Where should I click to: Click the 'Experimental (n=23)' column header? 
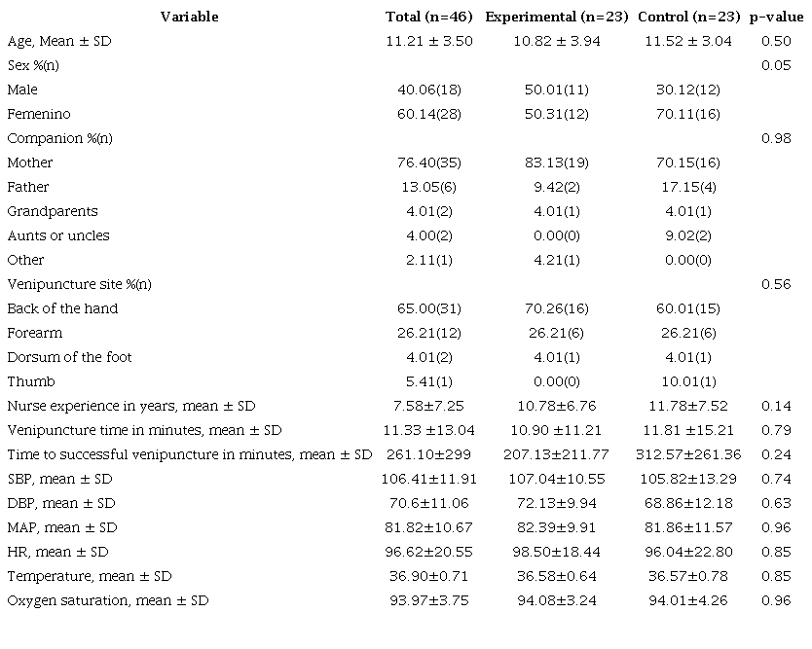pyautogui.click(x=556, y=17)
